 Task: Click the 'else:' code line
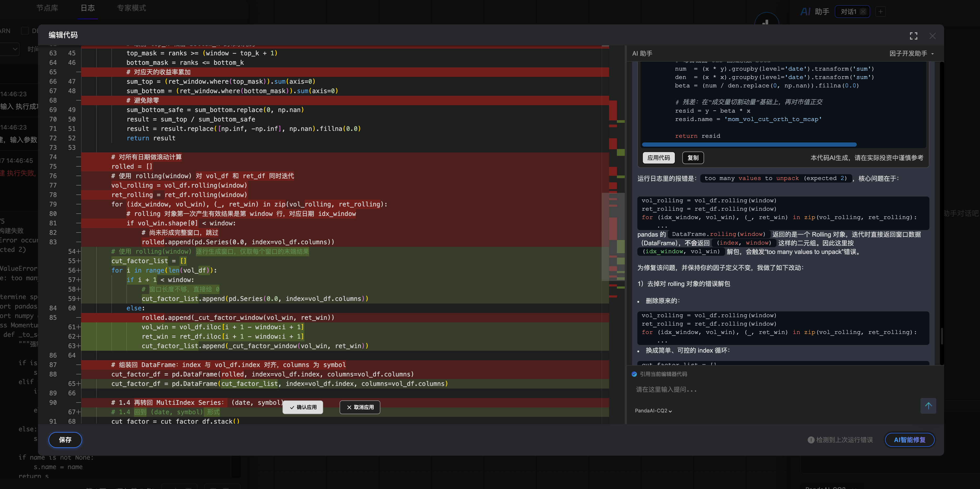coord(136,308)
